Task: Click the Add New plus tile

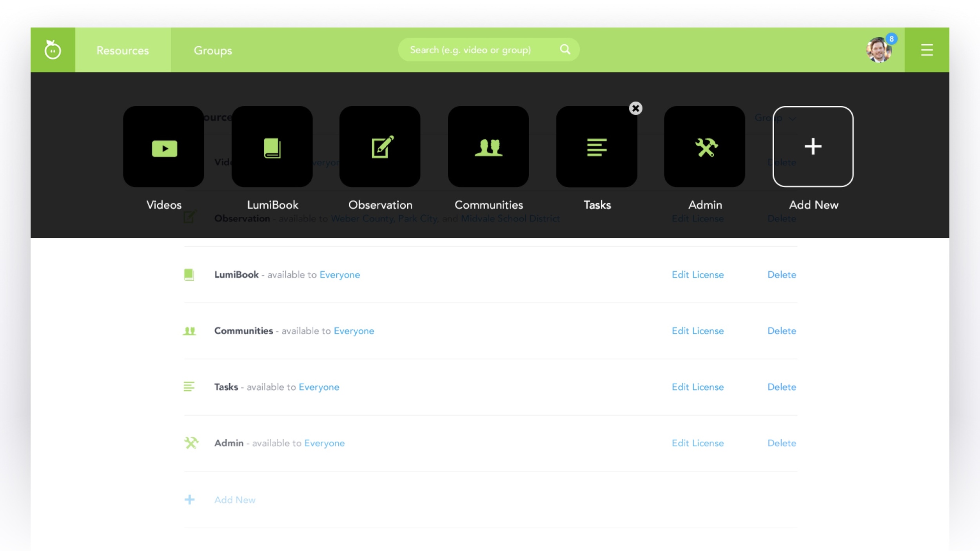Action: click(x=813, y=147)
